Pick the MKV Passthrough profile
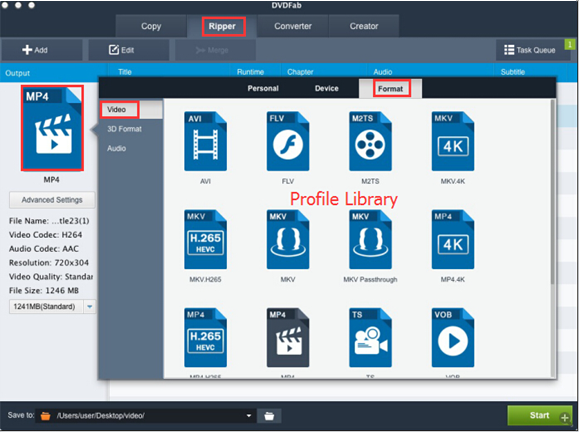579x432 pixels. tap(370, 239)
